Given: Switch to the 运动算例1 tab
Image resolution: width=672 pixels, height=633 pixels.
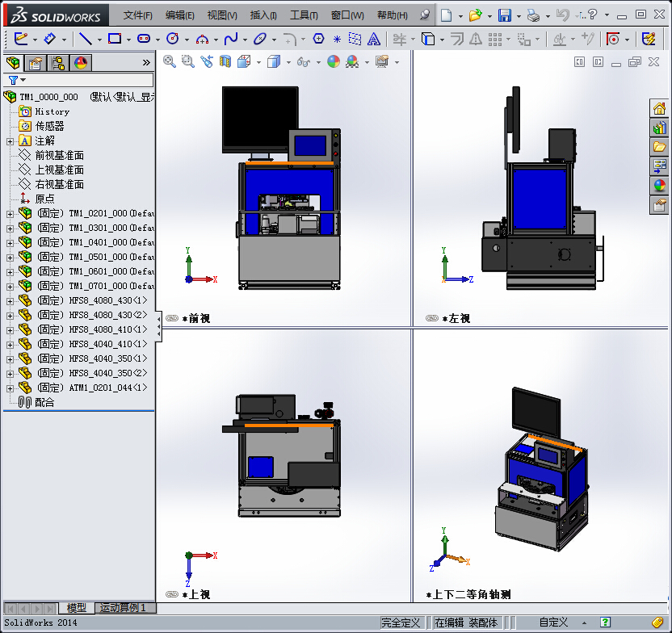Looking at the screenshot, I should 124,608.
